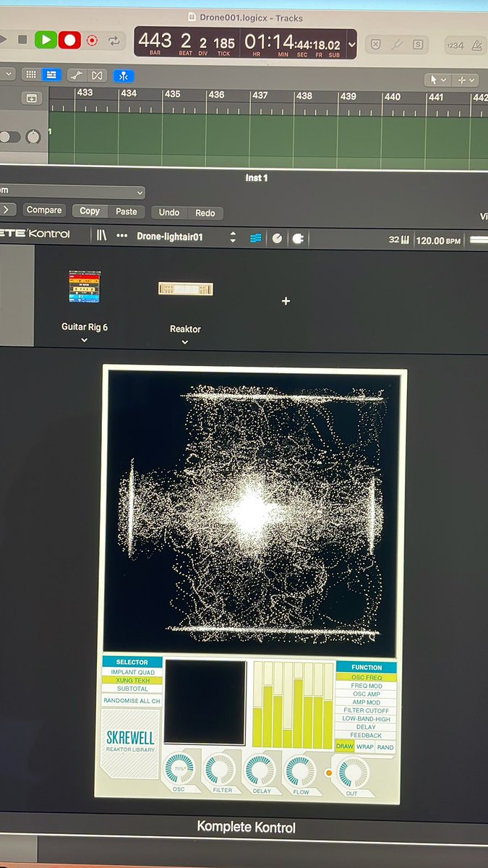
Task: Click the 120.00 BPM tempo field
Action: click(438, 240)
